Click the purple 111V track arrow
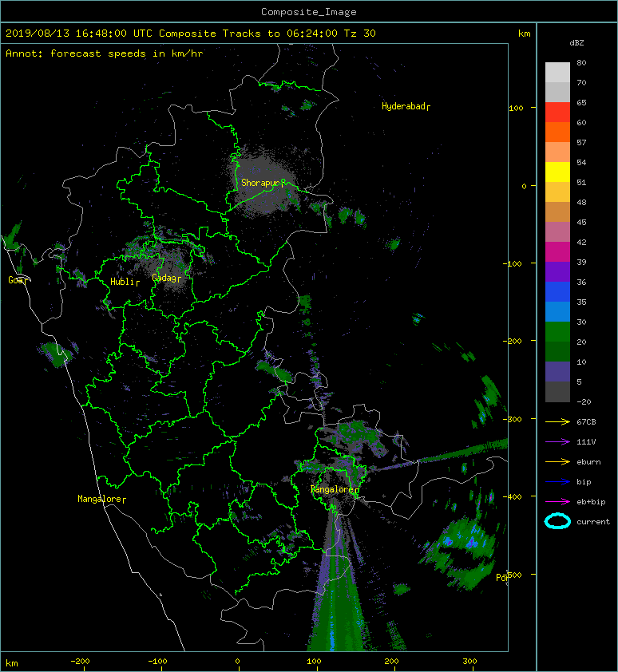Screen dimensions: 618x672 pos(557,442)
